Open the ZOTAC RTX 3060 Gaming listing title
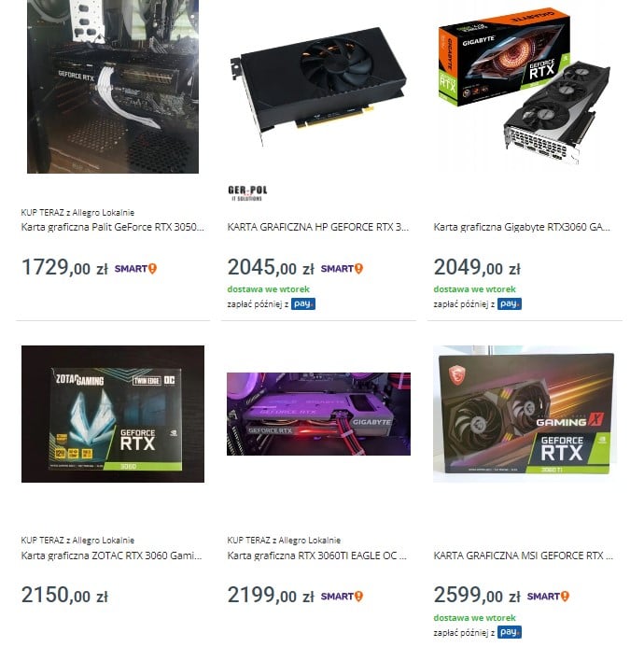Screen dimensions: 644x647 click(x=111, y=556)
